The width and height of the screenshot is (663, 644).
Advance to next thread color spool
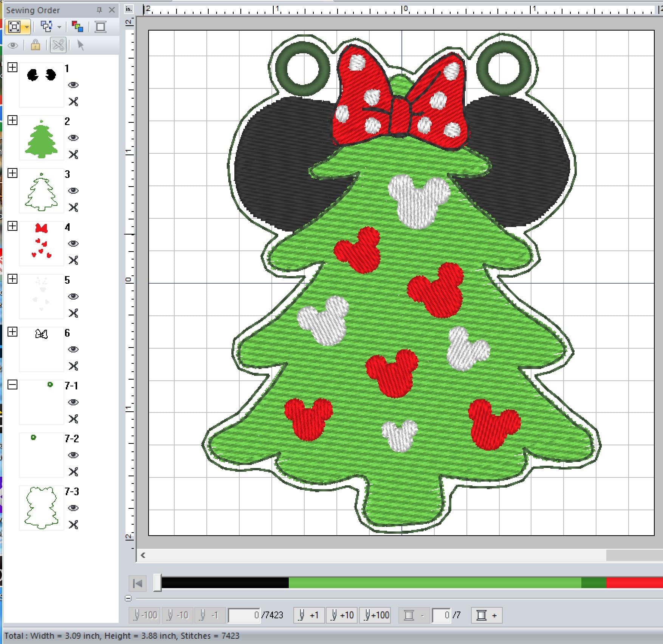pyautogui.click(x=486, y=615)
